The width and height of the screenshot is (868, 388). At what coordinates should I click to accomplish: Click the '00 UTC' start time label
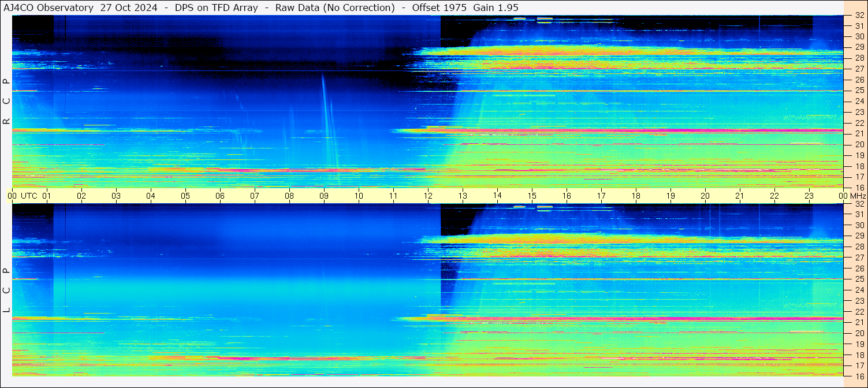click(23, 196)
